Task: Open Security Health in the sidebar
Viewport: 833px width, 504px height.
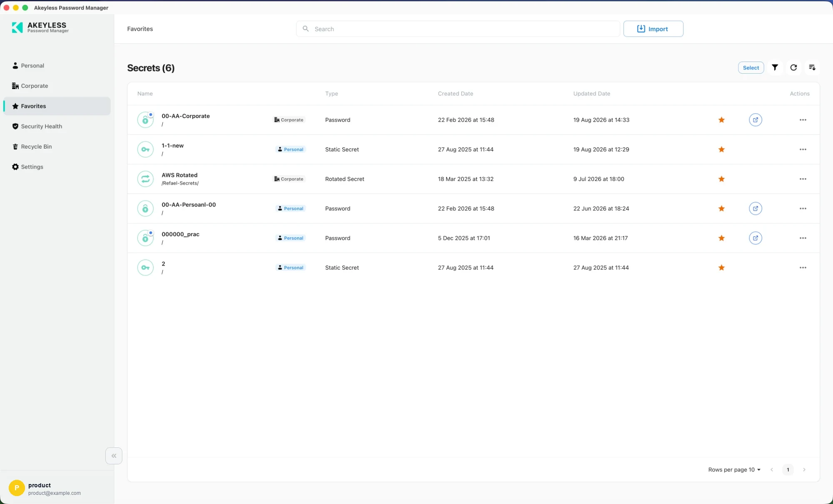Action: 57,126
